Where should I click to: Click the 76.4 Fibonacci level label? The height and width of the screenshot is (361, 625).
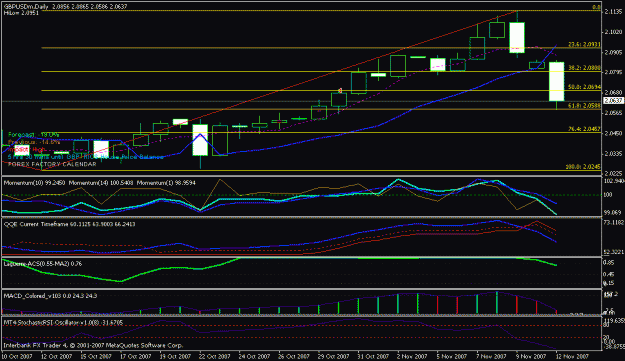(584, 129)
